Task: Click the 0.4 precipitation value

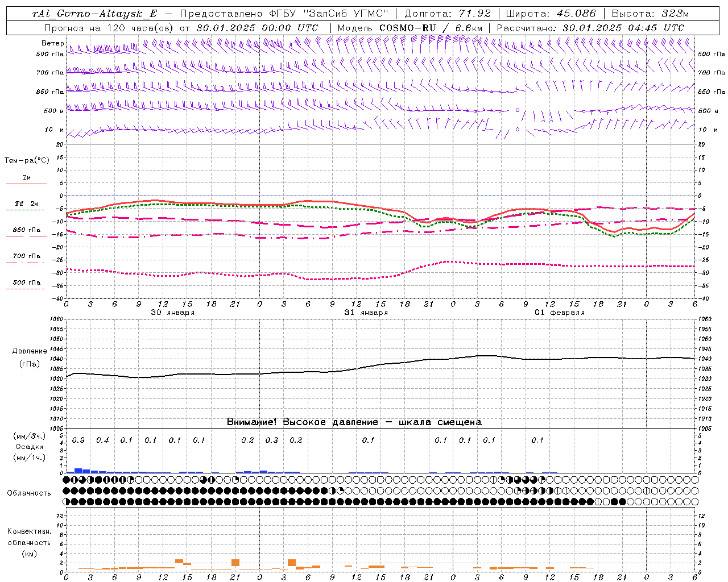Action: tap(102, 440)
